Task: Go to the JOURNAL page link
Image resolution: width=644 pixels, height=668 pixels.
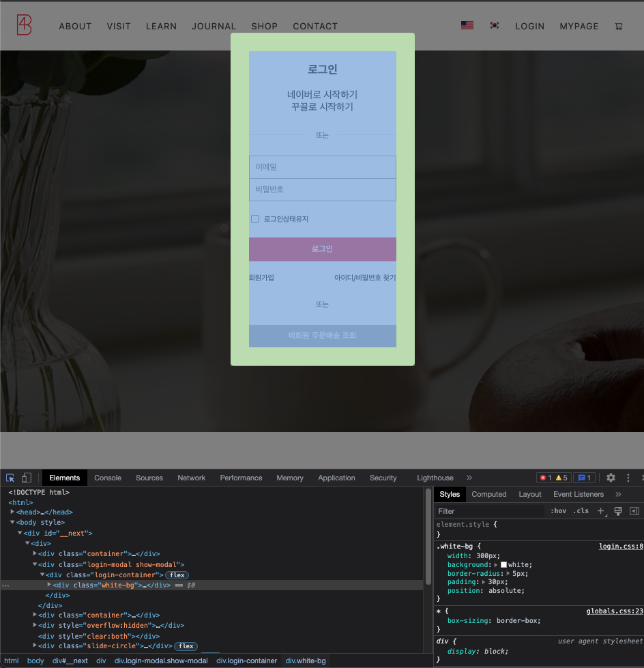Action: tap(214, 27)
